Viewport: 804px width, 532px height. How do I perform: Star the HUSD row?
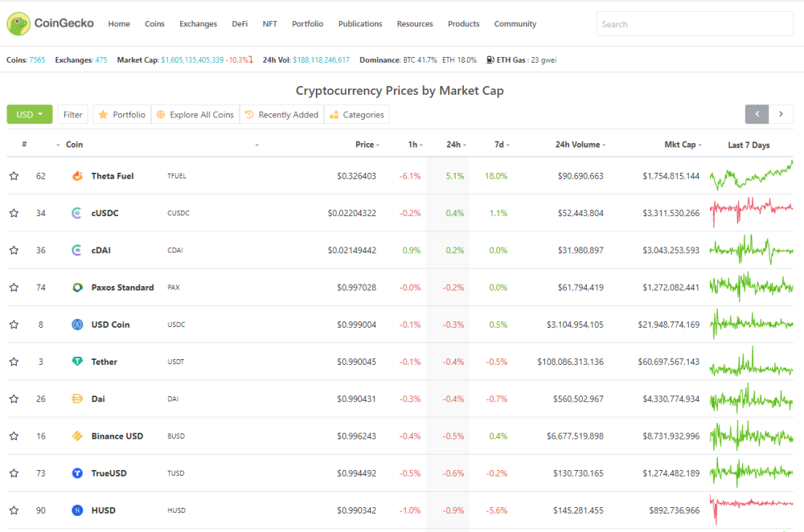pyautogui.click(x=14, y=510)
